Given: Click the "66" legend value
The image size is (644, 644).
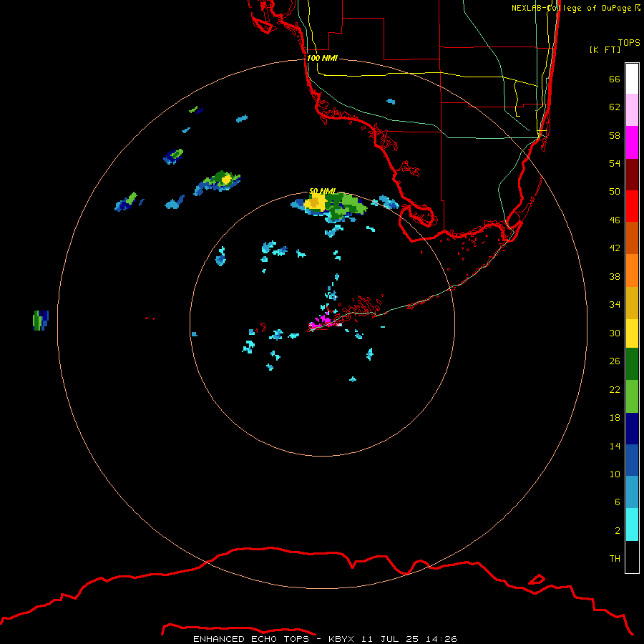Looking at the screenshot, I should 615,79.
